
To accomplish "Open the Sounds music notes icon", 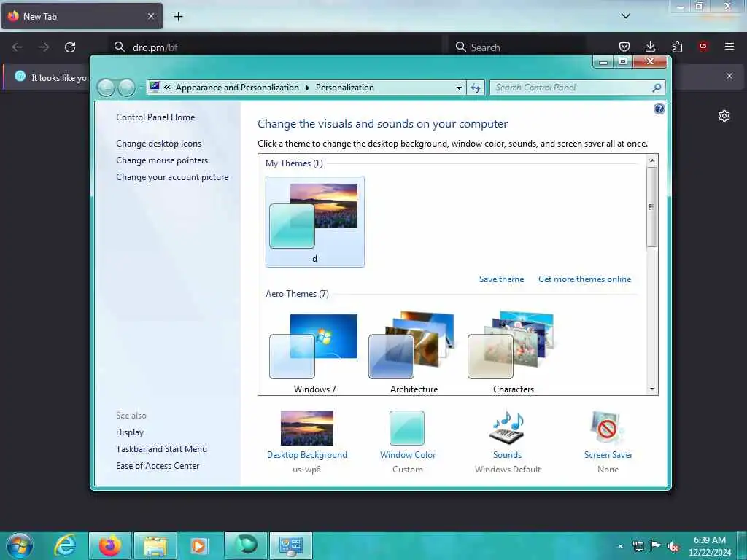I will tap(508, 427).
